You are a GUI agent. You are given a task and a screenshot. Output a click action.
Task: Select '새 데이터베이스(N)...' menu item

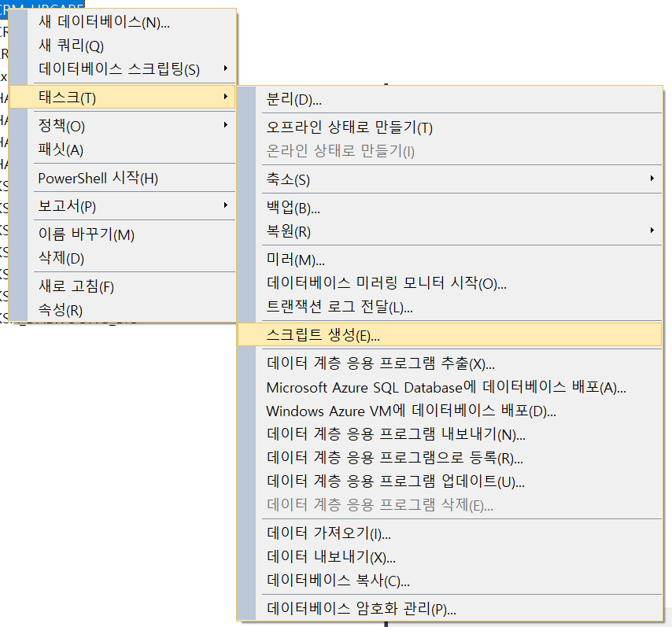pyautogui.click(x=104, y=22)
